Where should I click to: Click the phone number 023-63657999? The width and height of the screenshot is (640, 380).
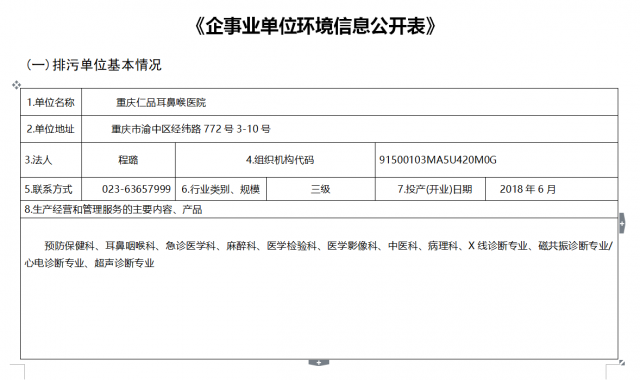point(136,189)
